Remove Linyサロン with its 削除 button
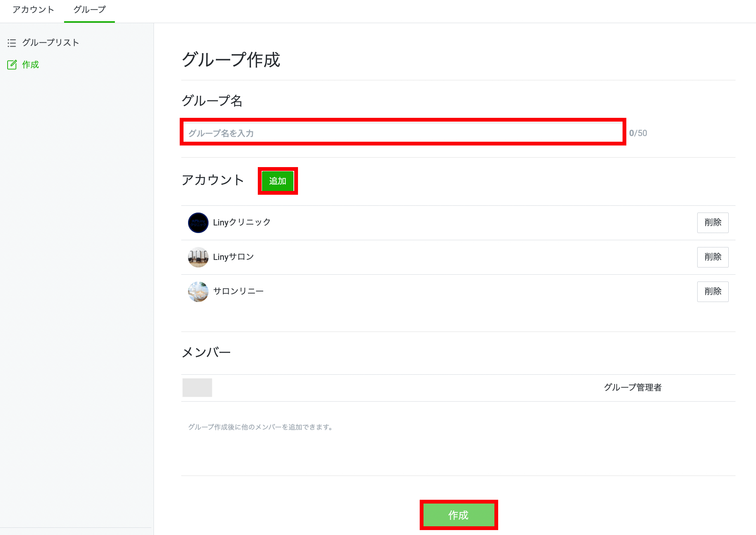This screenshot has height=535, width=756. click(712, 257)
